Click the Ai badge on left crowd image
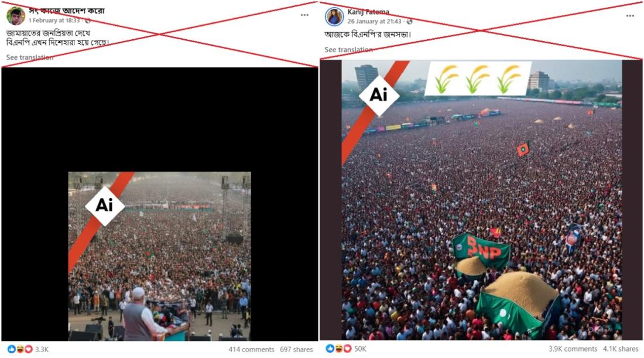 point(105,206)
